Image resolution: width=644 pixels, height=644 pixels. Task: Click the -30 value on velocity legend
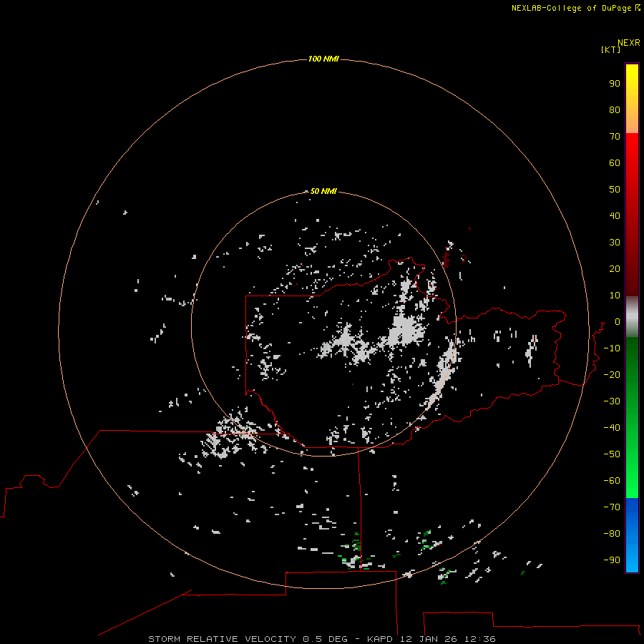click(612, 401)
